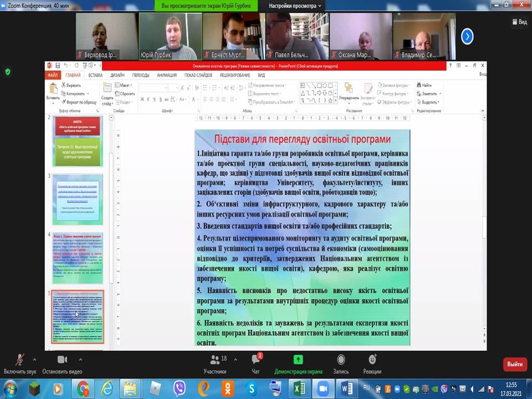Click the red Выйти leave button
Viewport: 532px width, 399px height.
(x=514, y=364)
